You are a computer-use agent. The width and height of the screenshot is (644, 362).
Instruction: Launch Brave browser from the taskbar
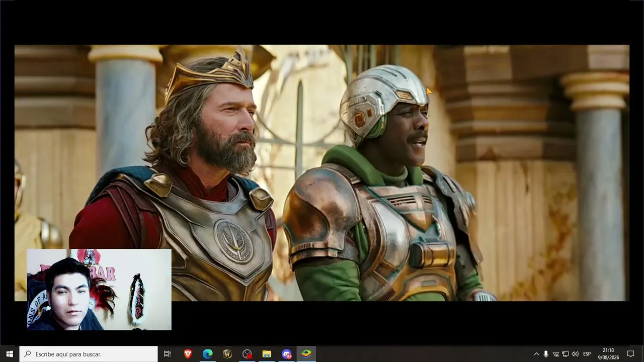coord(188,354)
